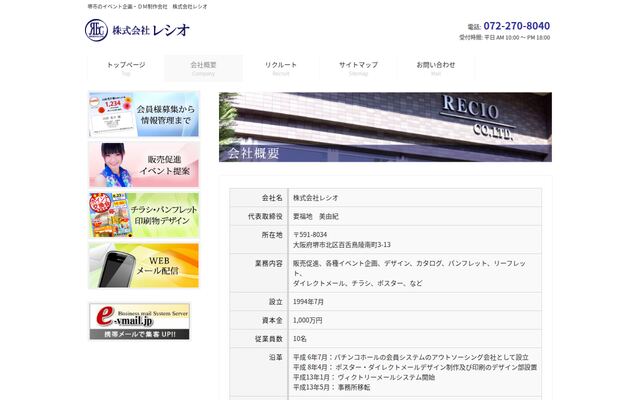Select the 株式会社レシオ table value
Viewport: 640px width, 400px height.
316,198
